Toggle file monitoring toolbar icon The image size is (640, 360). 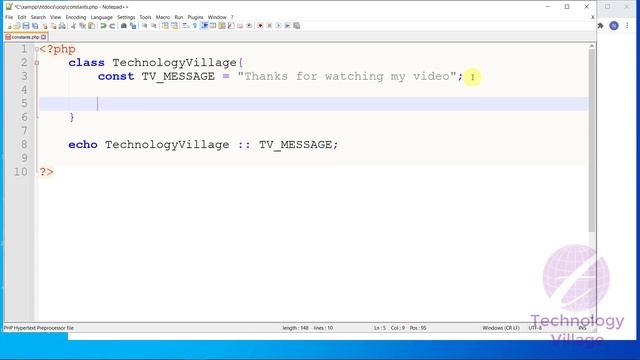point(249,26)
